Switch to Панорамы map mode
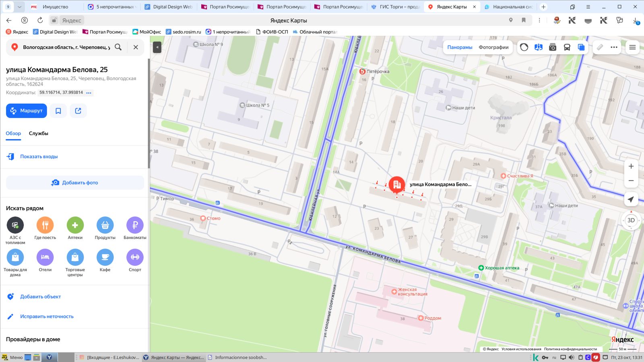Image resolution: width=644 pixels, height=362 pixels. [460, 47]
